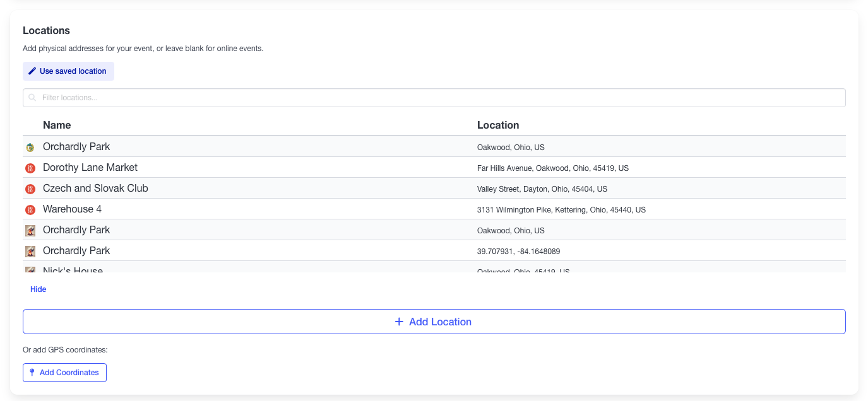Click the Name column header

57,125
